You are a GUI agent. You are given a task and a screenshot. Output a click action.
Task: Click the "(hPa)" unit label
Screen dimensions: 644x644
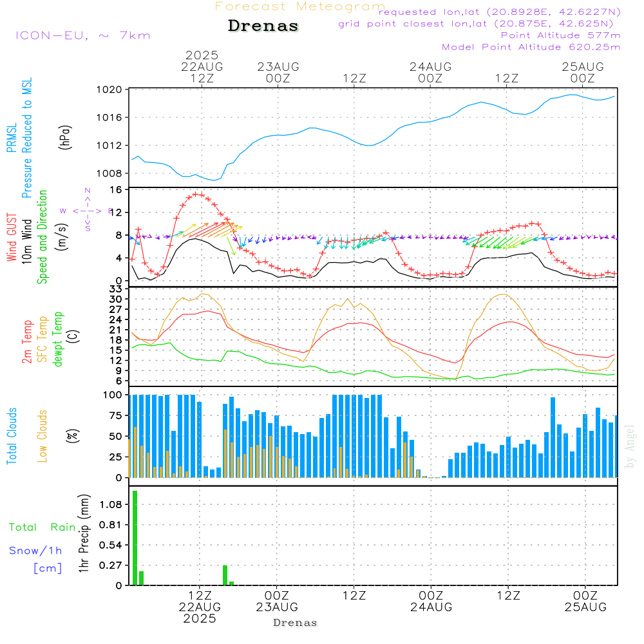[x=65, y=137]
